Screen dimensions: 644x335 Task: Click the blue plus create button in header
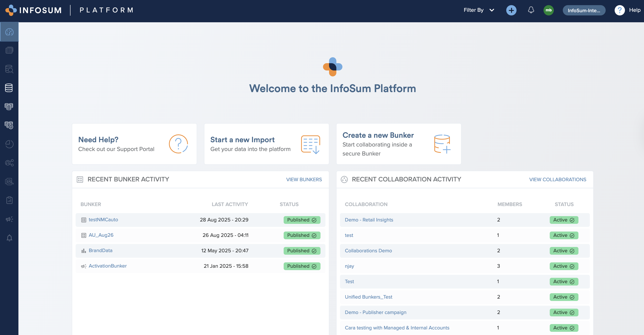click(511, 10)
